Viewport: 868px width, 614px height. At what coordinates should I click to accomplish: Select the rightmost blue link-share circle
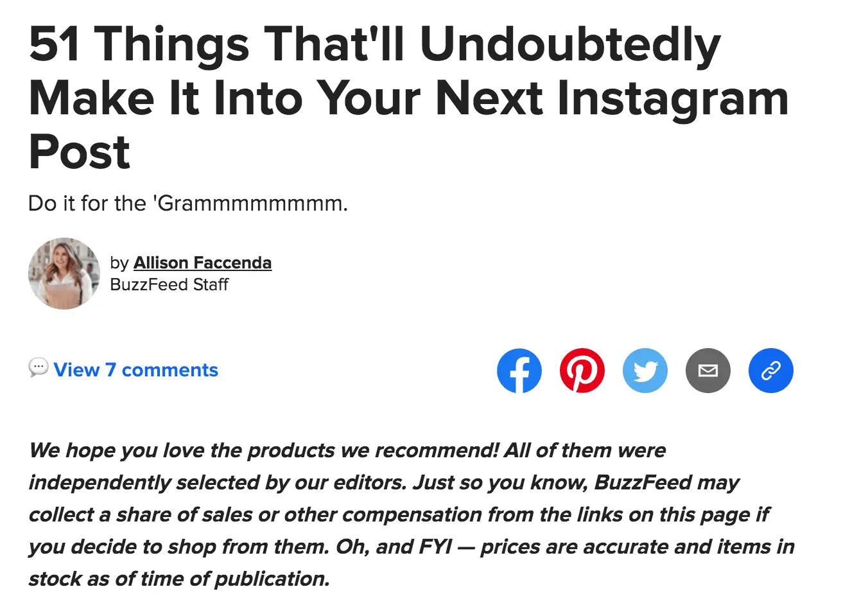point(771,371)
